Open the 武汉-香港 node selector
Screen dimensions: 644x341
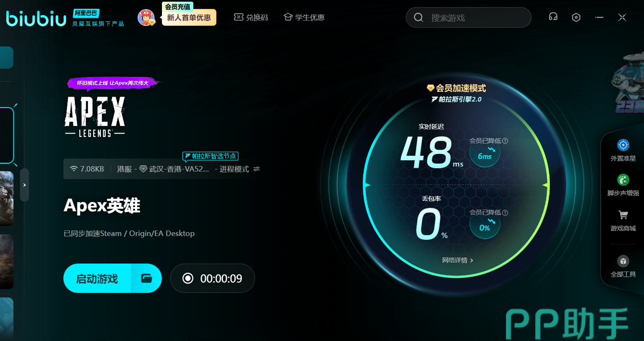pos(179,169)
